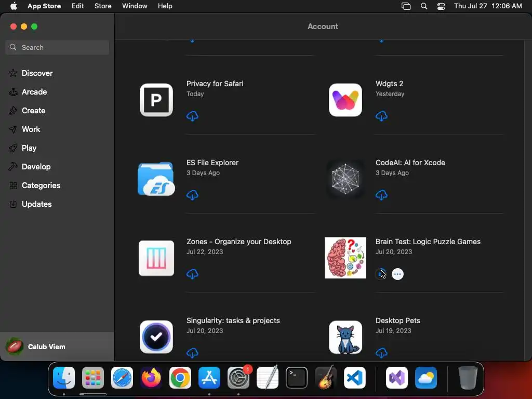Viewport: 532px width, 399px height.
Task: Download Privacy for Safari via cloud icon
Action: [x=192, y=116]
